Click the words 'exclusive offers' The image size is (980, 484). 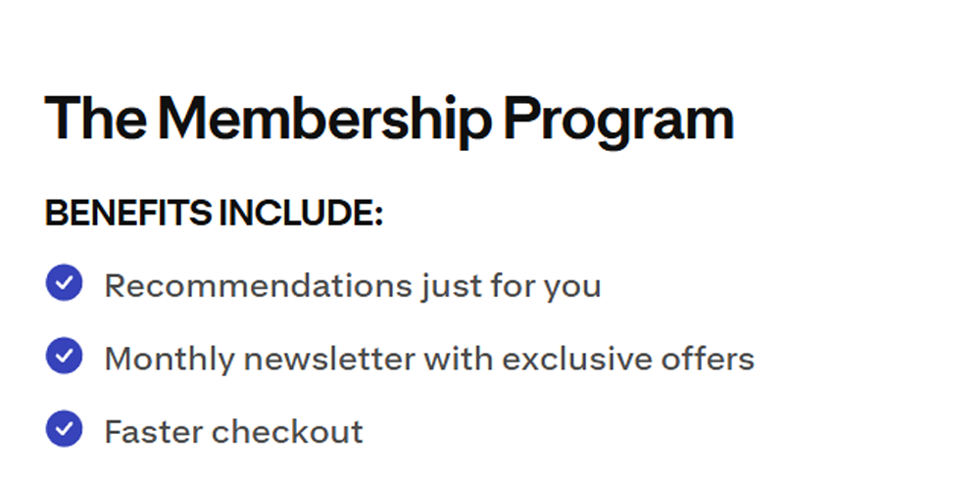(x=628, y=359)
